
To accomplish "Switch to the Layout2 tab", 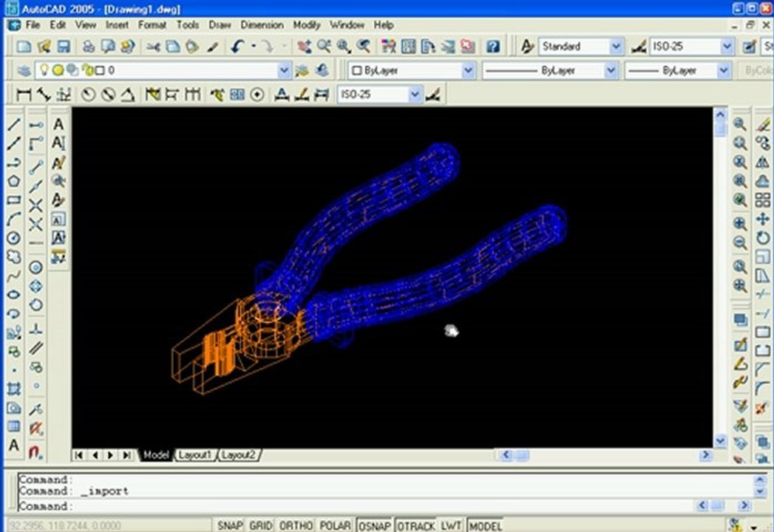I will (x=239, y=454).
